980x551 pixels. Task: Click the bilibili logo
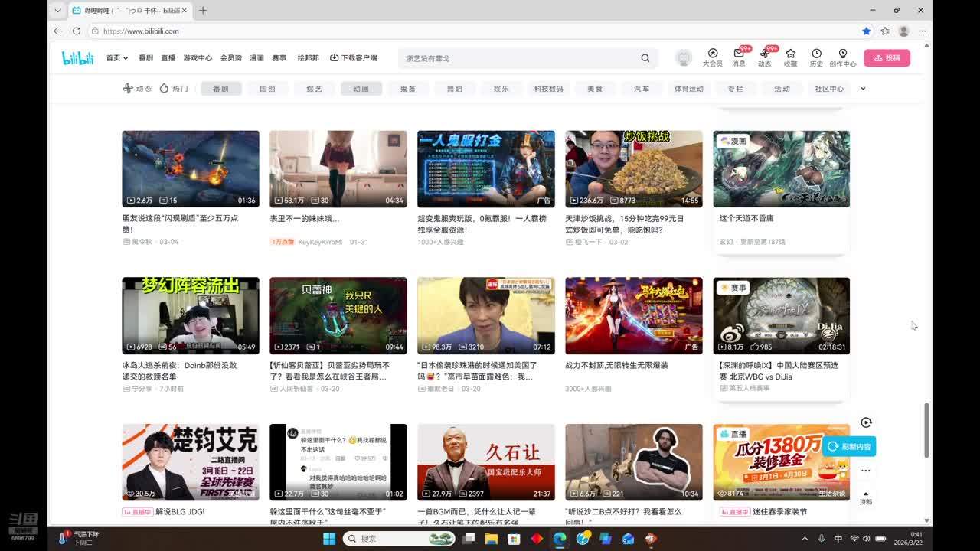(77, 58)
